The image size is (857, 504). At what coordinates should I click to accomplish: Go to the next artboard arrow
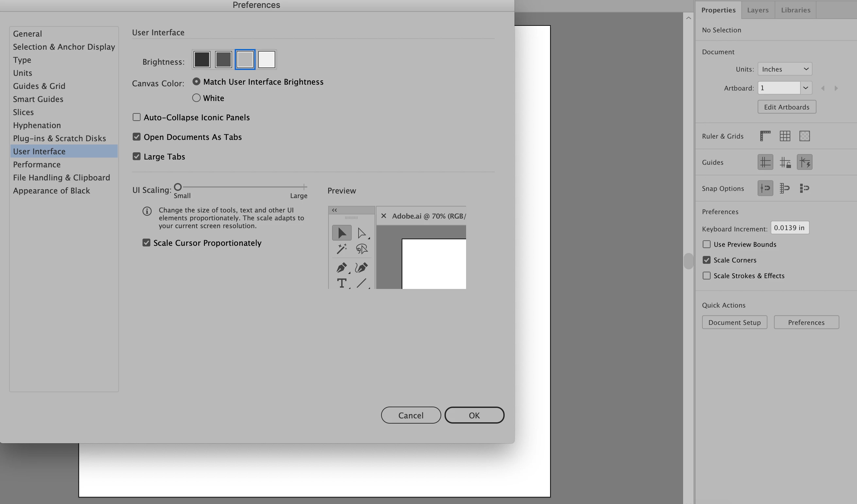(x=836, y=89)
